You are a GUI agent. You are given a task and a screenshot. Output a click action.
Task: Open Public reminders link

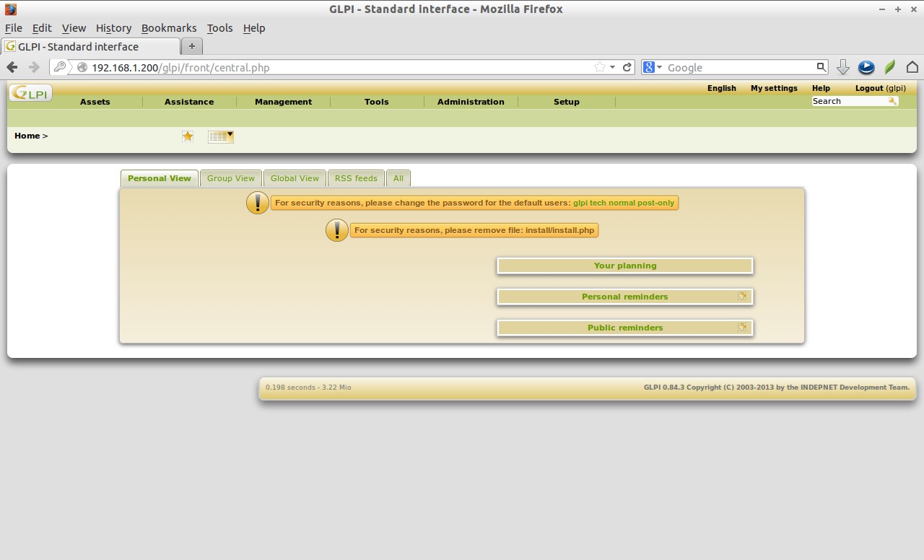[625, 328]
